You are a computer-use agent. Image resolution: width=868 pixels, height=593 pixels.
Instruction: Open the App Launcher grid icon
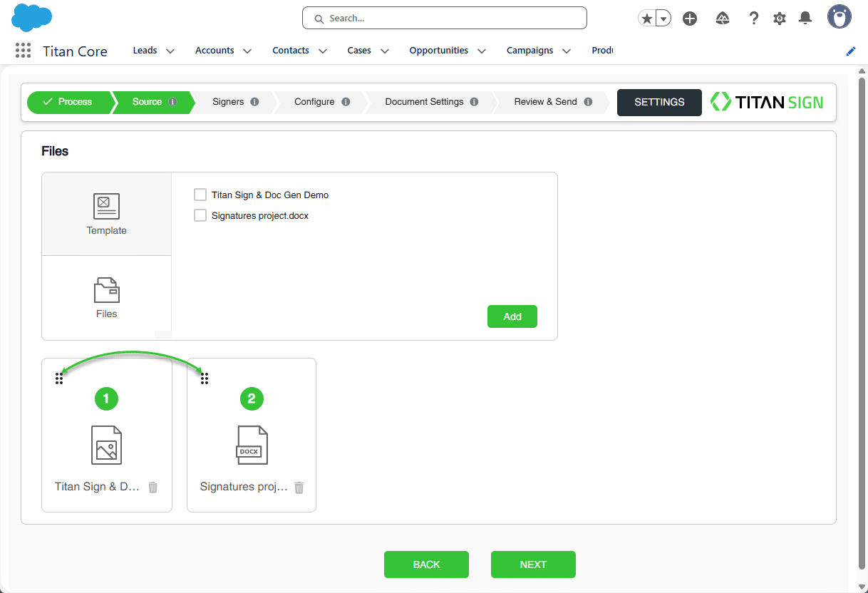[x=23, y=51]
